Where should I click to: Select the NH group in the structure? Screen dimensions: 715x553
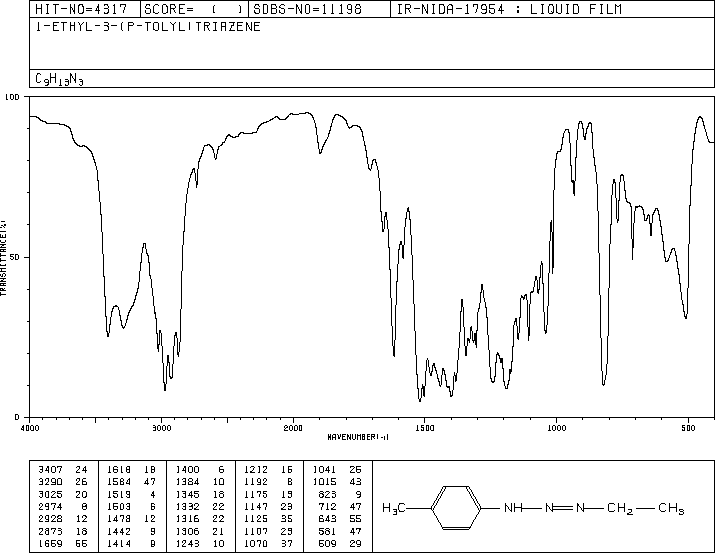point(513,508)
